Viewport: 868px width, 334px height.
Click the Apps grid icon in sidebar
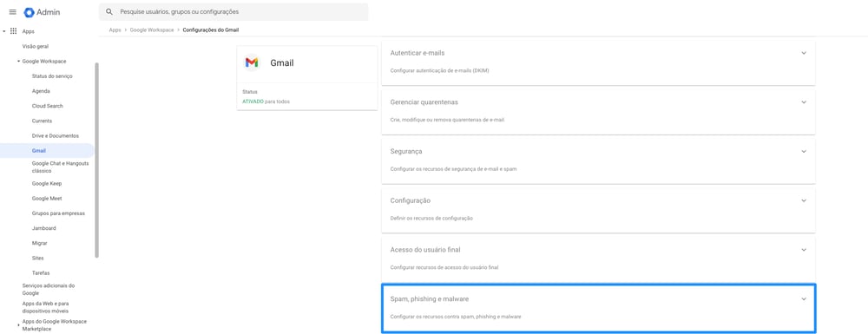(14, 31)
